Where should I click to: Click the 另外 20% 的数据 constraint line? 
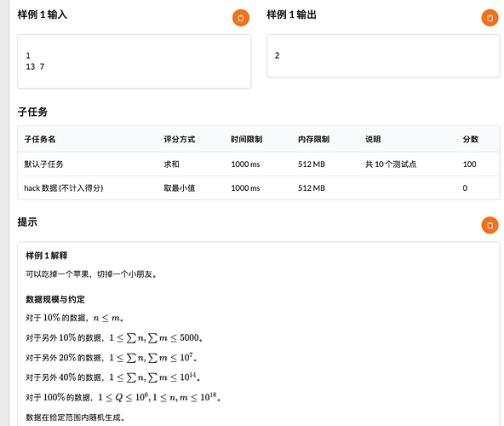point(112,358)
